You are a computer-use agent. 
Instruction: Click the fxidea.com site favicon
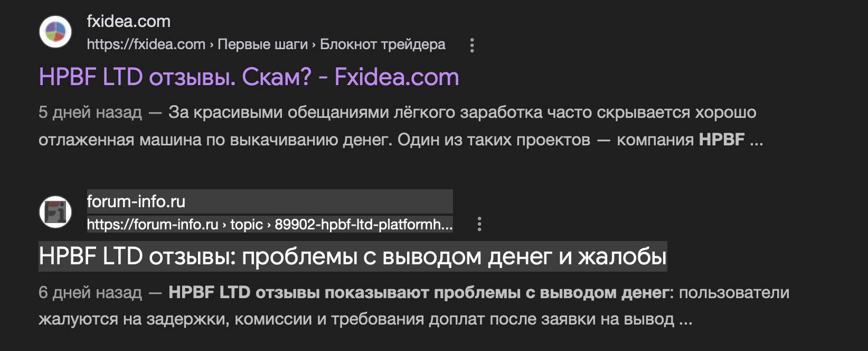click(x=55, y=32)
